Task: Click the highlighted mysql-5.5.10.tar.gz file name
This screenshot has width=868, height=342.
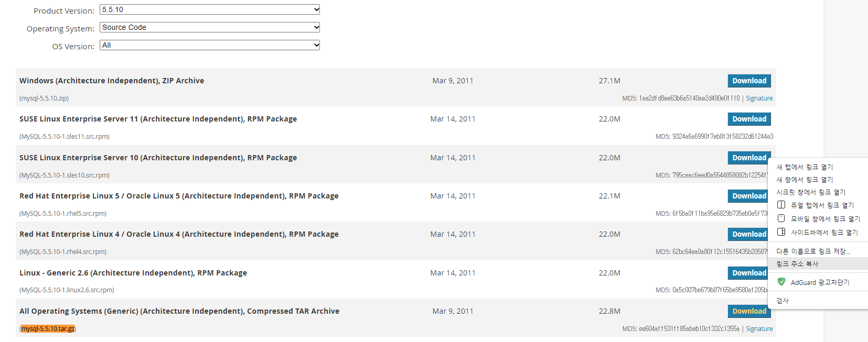Action: (x=48, y=328)
